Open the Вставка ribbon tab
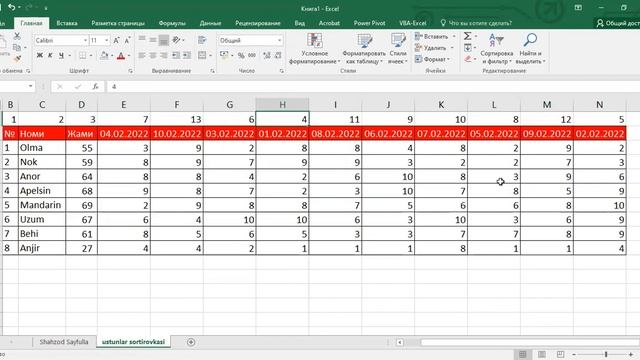Image resolution: width=640 pixels, height=360 pixels. tap(67, 23)
